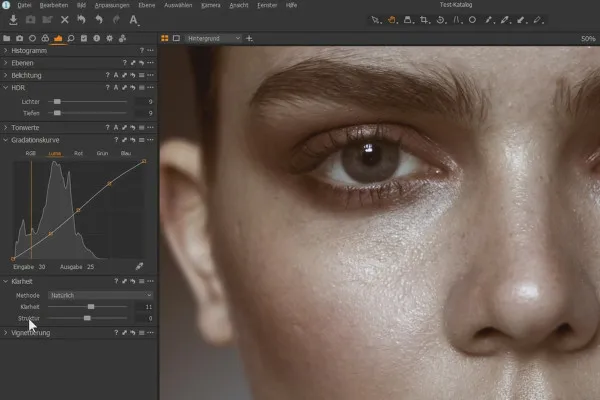Expand the Belichtung panel
Image resolution: width=600 pixels, height=400 pixels.
point(5,75)
